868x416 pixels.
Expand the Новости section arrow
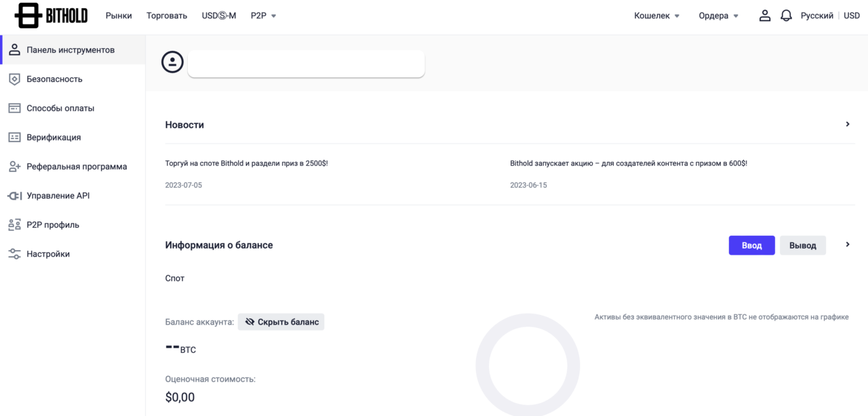848,124
